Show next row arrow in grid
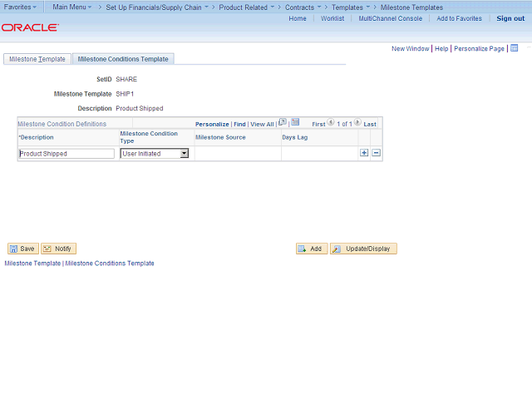532x399 pixels. [357, 122]
